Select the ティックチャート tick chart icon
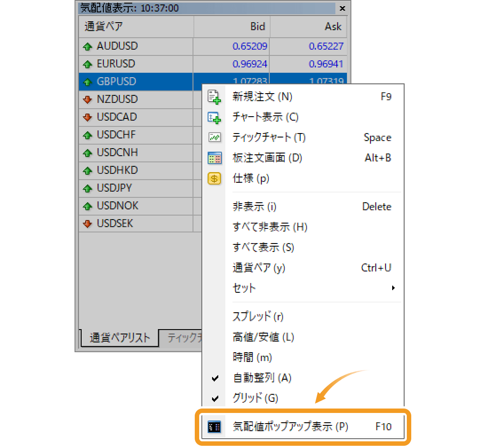This screenshot has height=448, width=488. tap(214, 138)
